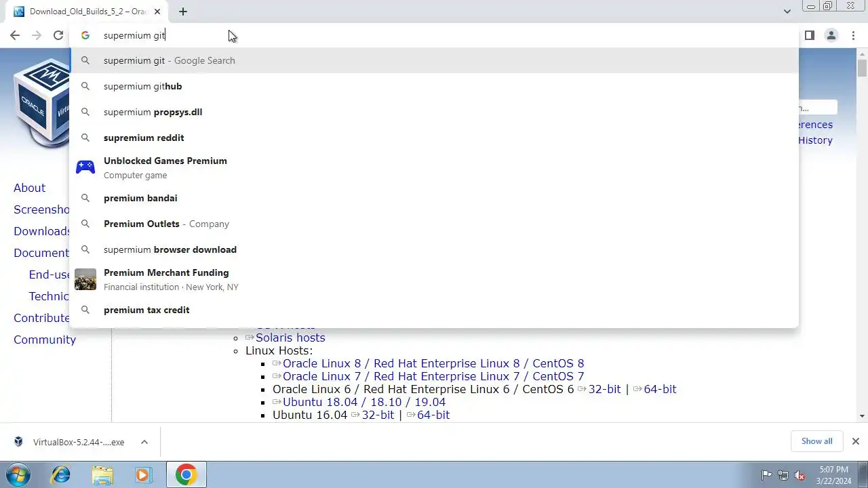Viewport: 868px width, 488px height.
Task: Open a new browser tab
Action: pyautogui.click(x=183, y=12)
